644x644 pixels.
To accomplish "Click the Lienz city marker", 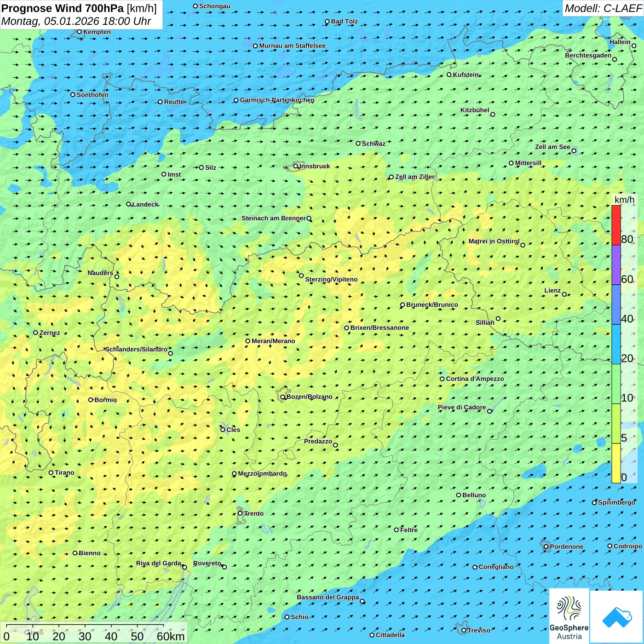I will coord(564,294).
